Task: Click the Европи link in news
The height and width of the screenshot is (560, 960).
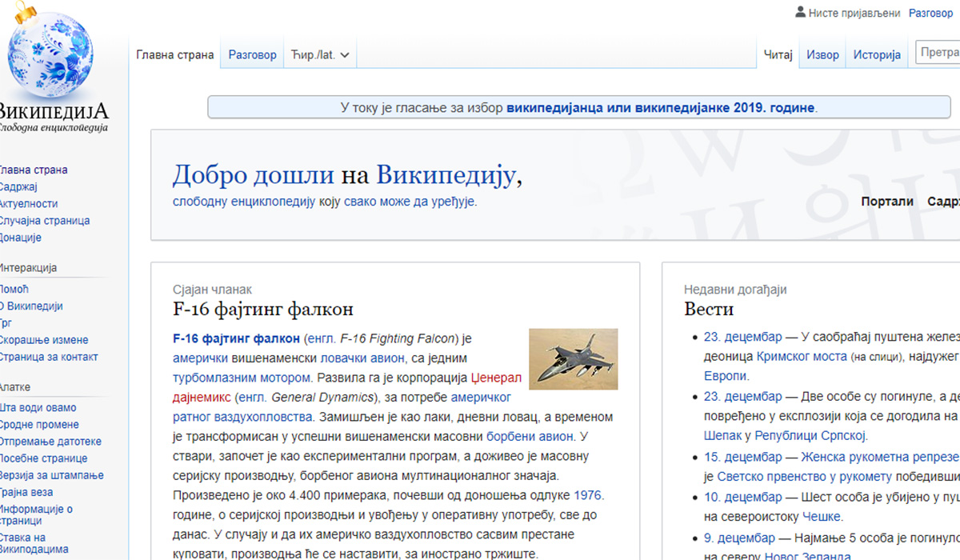Action: [725, 376]
